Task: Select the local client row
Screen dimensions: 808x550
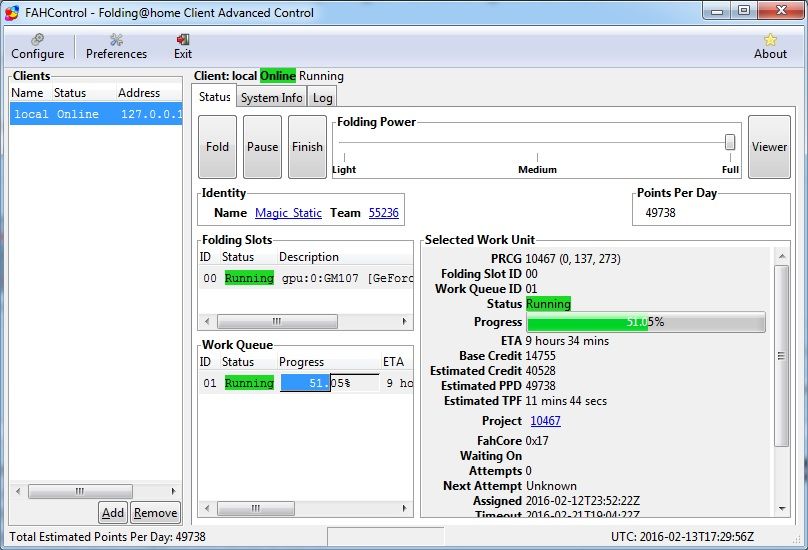Action: coord(96,114)
